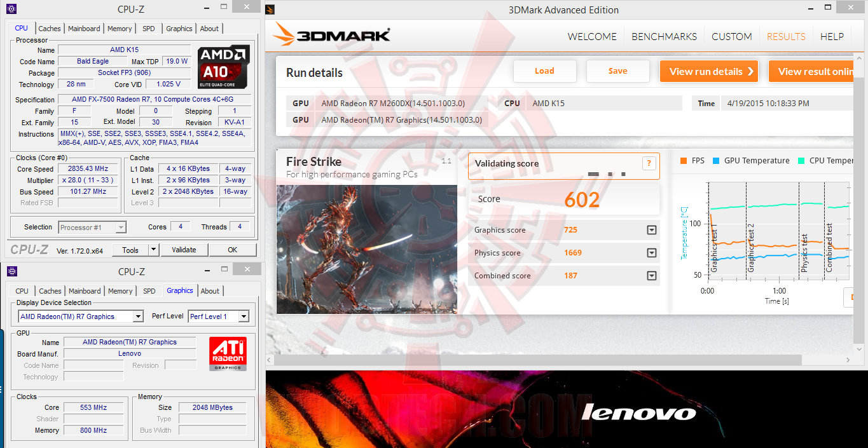
Task: Click the AMD A10 Elite Quad-Core logo
Action: [x=223, y=67]
